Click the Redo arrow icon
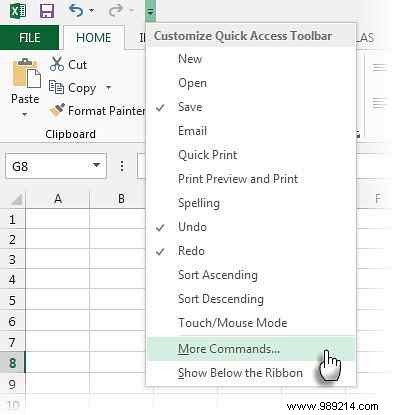The height and width of the screenshot is (415, 393). (x=116, y=11)
